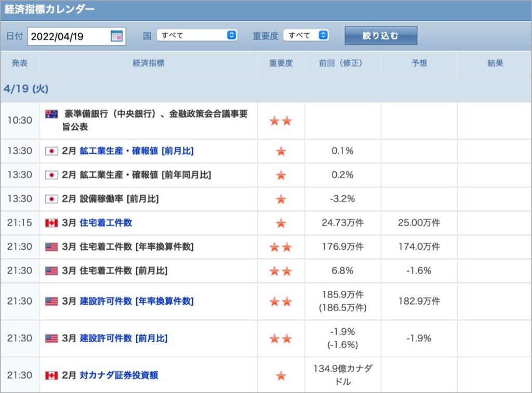Click the forecast value 174.0万件

419,247
